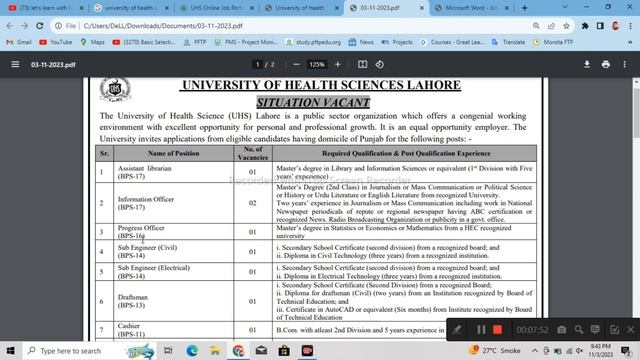Viewport: 640px width, 360px height.
Task: Zoom in the PDF with plus button
Action: [338, 64]
